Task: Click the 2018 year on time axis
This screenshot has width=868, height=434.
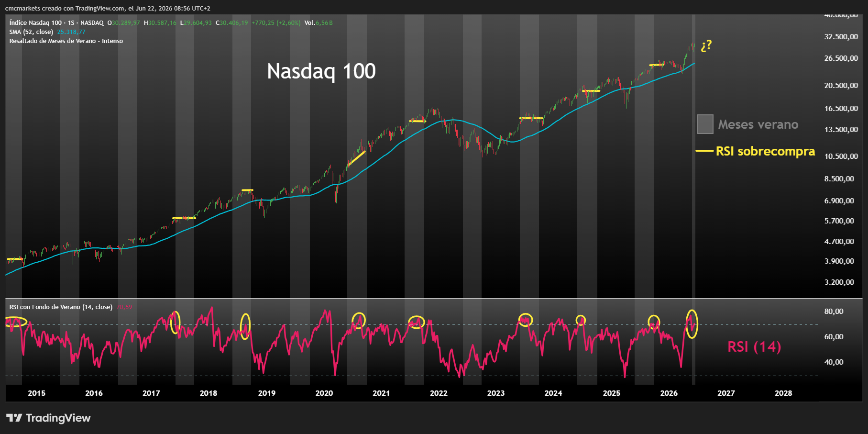Action: tap(209, 393)
